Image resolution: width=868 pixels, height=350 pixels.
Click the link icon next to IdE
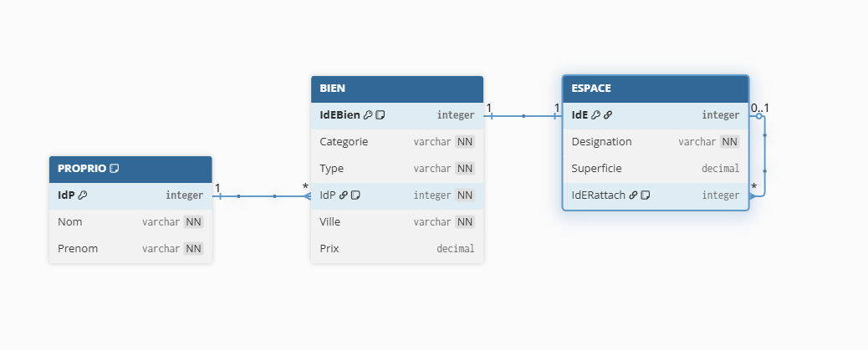pos(608,115)
